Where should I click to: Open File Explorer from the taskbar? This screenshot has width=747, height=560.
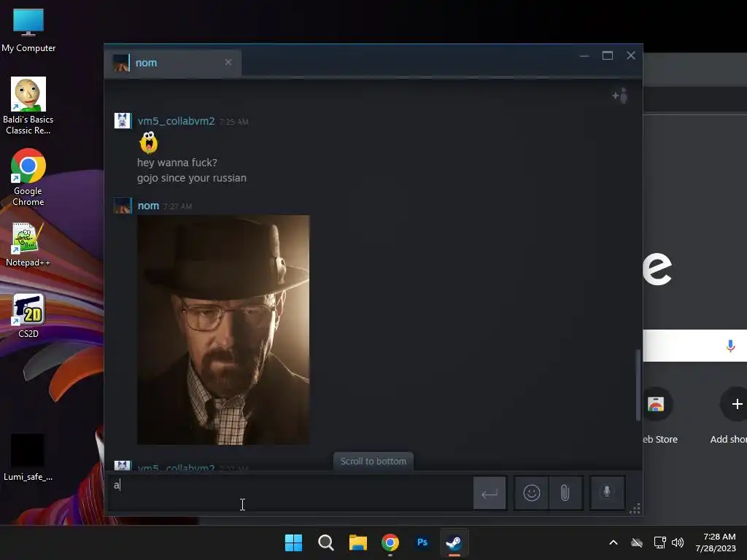pos(357,542)
